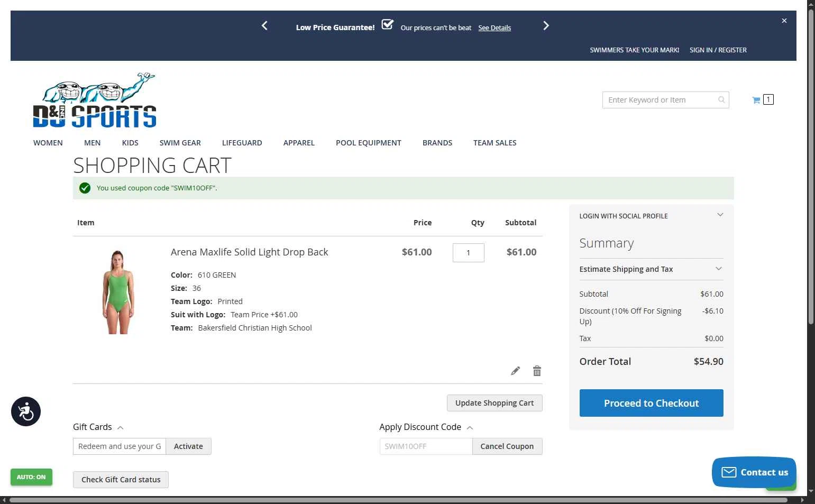This screenshot has height=504, width=815.
Task: Click the quantity input box
Action: coord(469,253)
